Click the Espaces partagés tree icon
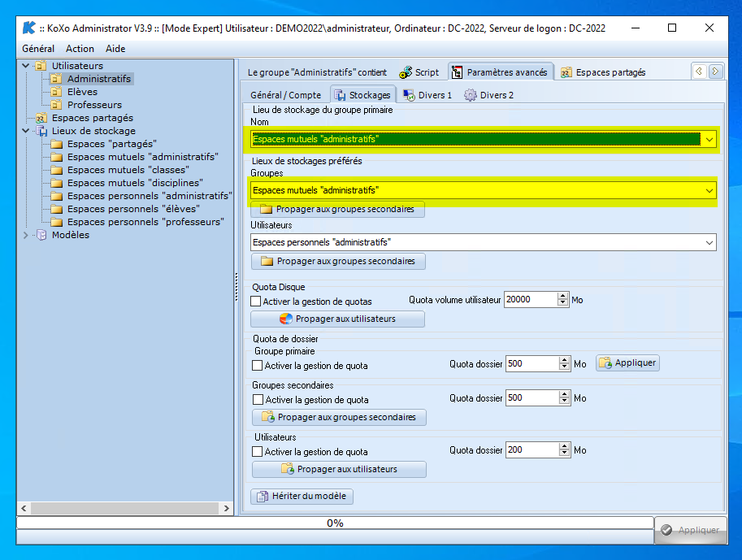Screen dimensions: 742x560 coord(41,118)
